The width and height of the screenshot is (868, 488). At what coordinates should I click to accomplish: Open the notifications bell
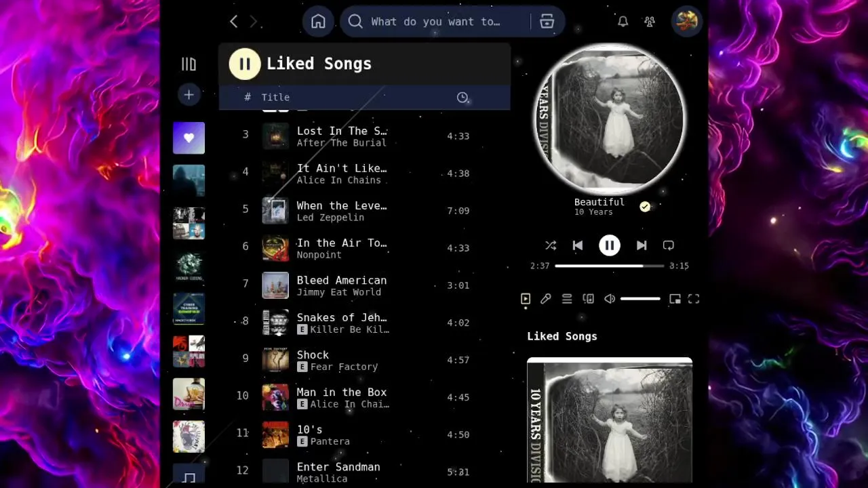623,22
